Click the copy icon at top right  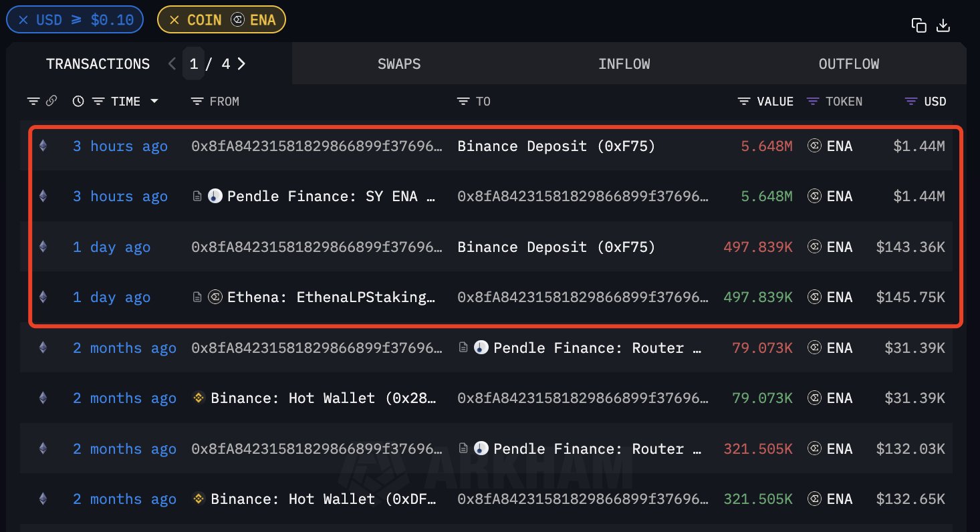click(919, 25)
